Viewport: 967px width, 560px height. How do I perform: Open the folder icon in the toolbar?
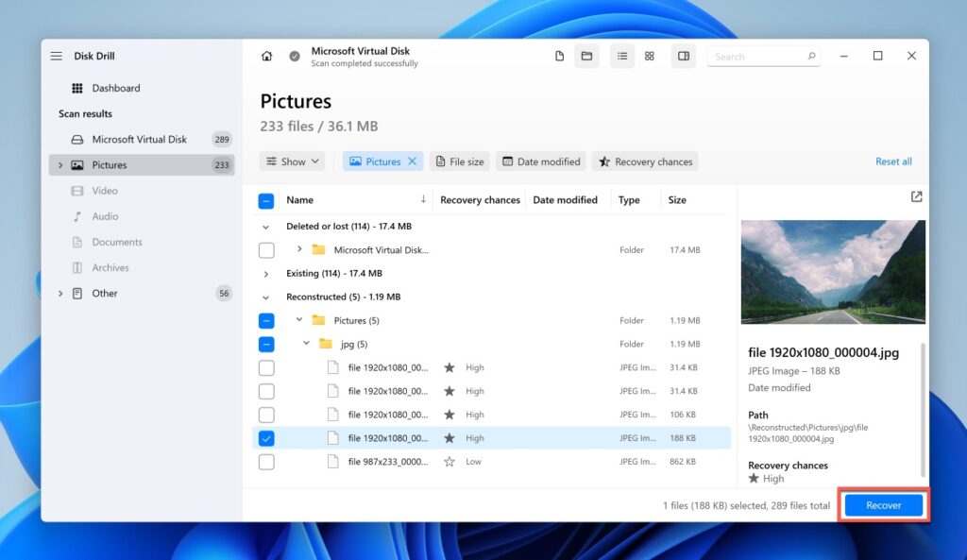tap(586, 56)
